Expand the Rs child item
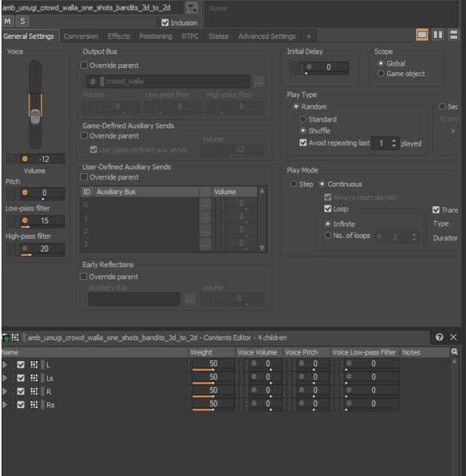Viewport: 466px width, 476px height. point(6,404)
